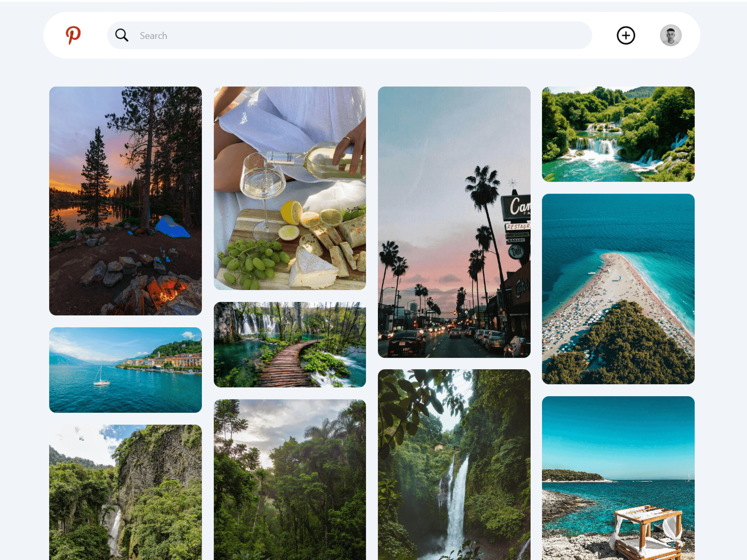This screenshot has width=747, height=560.
Task: Open the cliff with small waterfall pin
Action: (125, 492)
